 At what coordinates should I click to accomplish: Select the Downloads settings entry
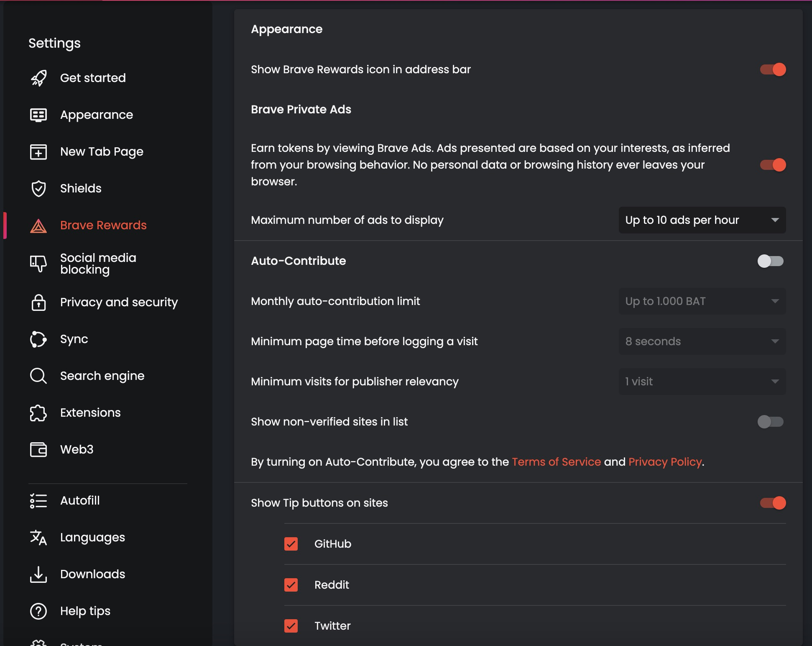(x=92, y=574)
